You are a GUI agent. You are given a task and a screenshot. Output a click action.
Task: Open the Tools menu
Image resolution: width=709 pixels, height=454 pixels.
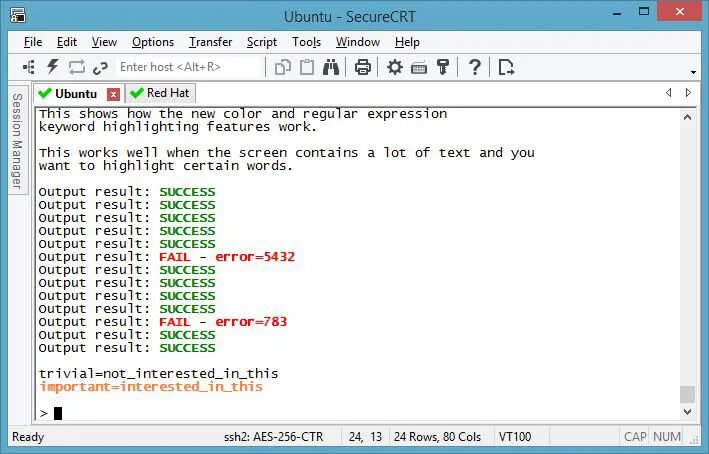pyautogui.click(x=307, y=42)
